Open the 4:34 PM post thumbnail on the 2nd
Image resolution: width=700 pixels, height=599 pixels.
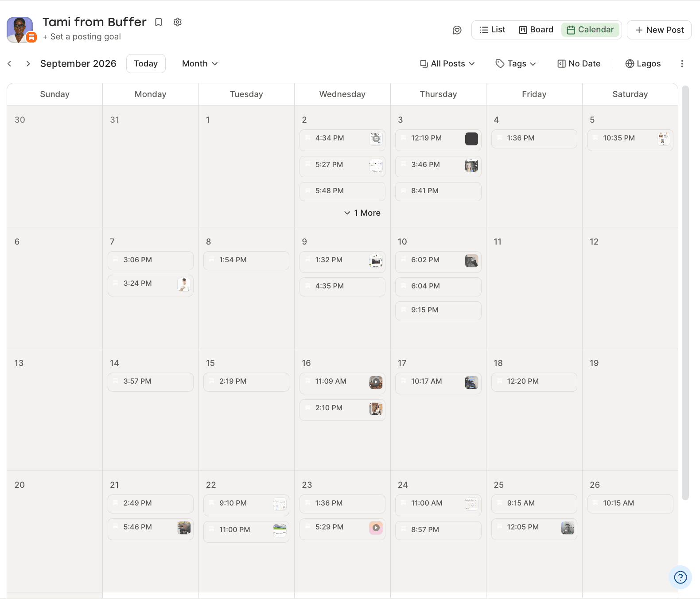pos(376,139)
